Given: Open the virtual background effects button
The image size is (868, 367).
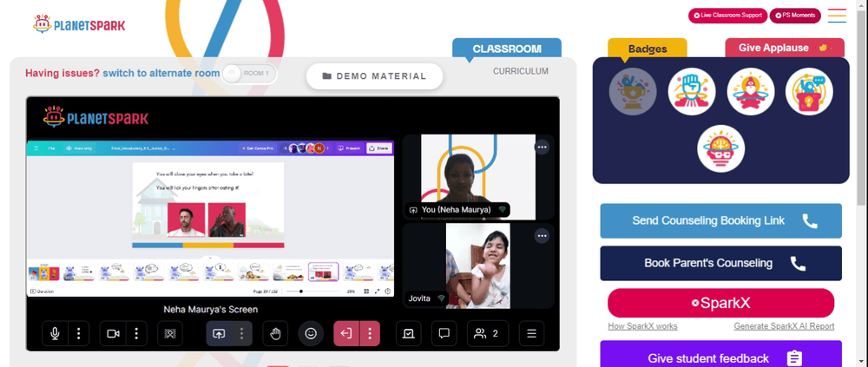Looking at the screenshot, I should pyautogui.click(x=170, y=334).
